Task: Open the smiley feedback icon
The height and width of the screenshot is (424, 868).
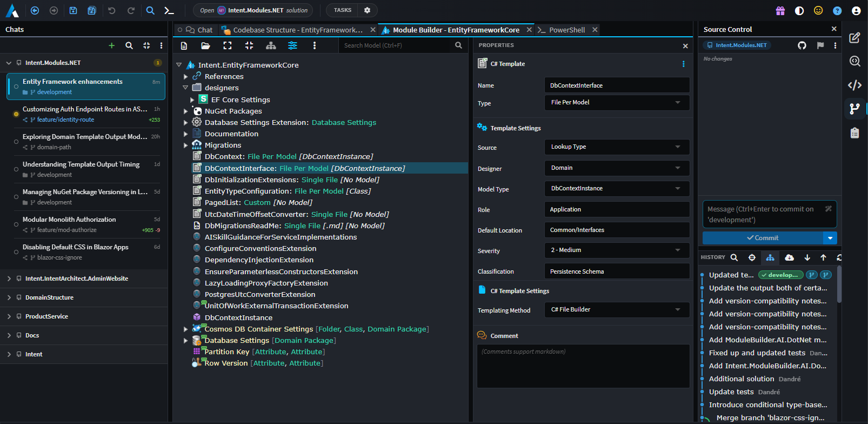Action: point(818,11)
